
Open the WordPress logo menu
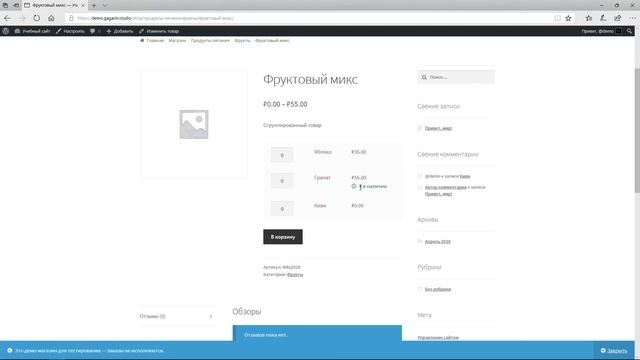pyautogui.click(x=6, y=31)
